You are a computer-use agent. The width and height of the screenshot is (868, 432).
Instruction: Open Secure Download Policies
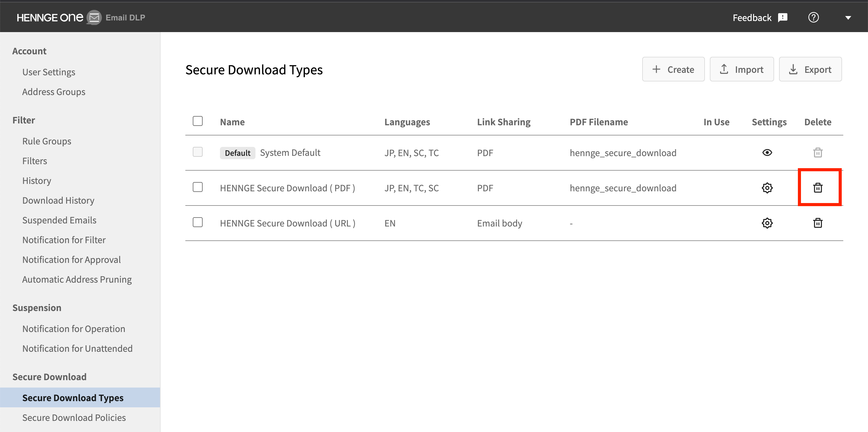(74, 417)
